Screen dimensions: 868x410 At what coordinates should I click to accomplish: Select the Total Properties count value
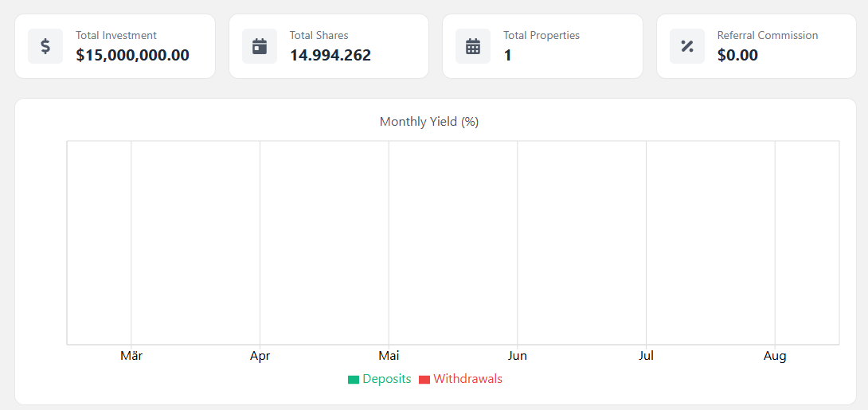click(507, 55)
